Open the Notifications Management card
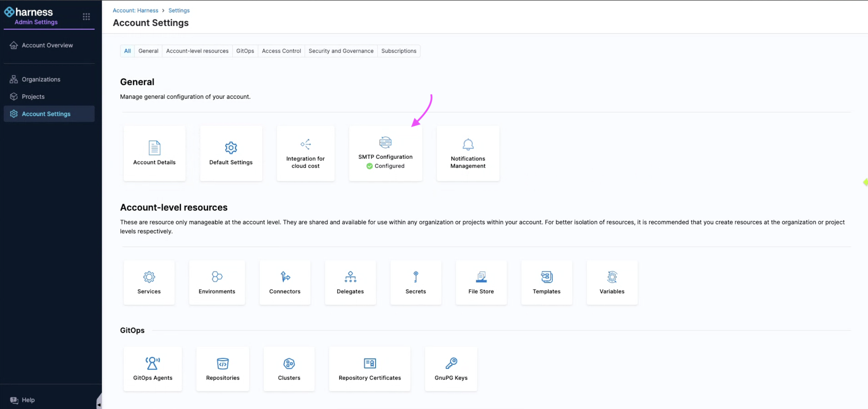Image resolution: width=868 pixels, height=409 pixels. coord(468,153)
